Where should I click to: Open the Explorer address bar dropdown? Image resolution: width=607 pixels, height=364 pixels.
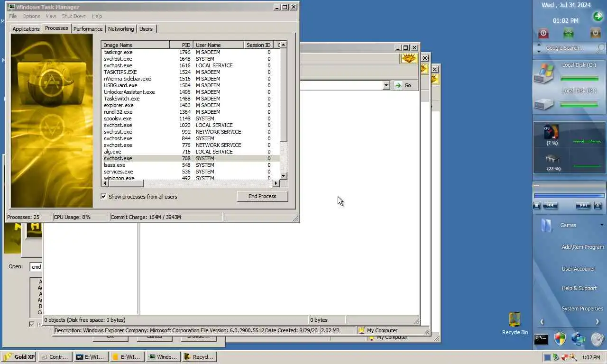[386, 85]
